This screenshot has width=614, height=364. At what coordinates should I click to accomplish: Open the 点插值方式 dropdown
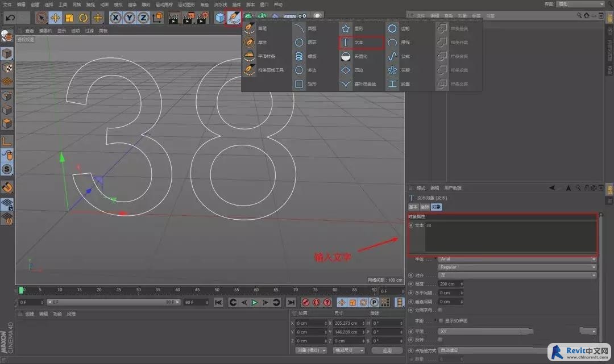pos(493,350)
